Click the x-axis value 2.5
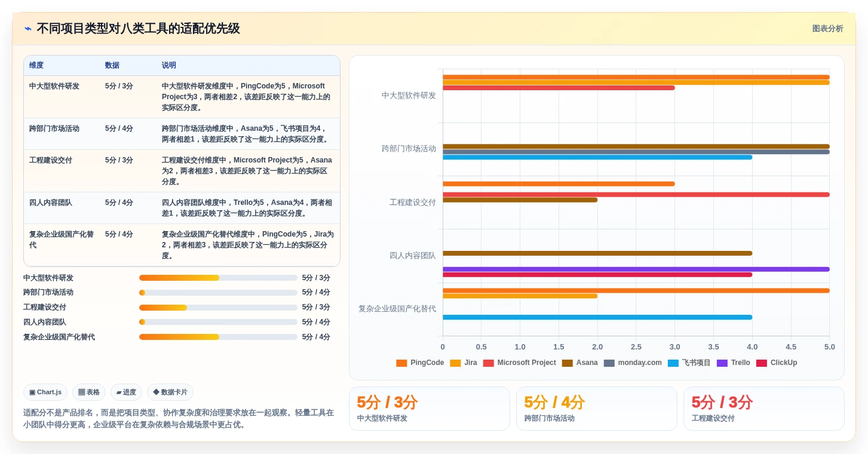Screen dimensions: 868x454 pyautogui.click(x=636, y=347)
